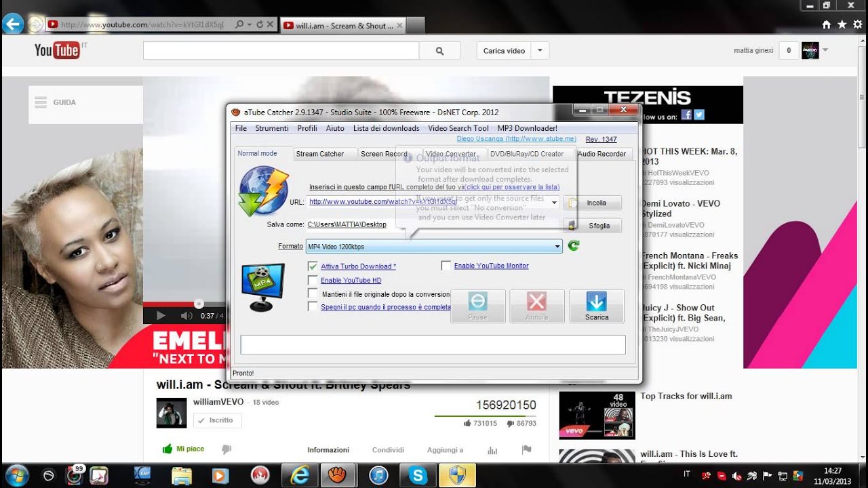The image size is (868, 488).
Task: Open iTunes from the taskbar
Action: coord(380,476)
